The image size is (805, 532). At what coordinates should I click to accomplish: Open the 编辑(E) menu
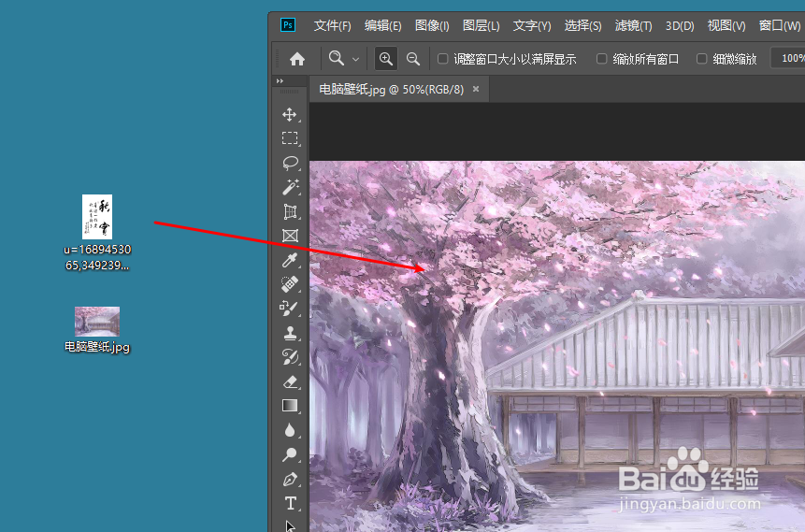382,25
